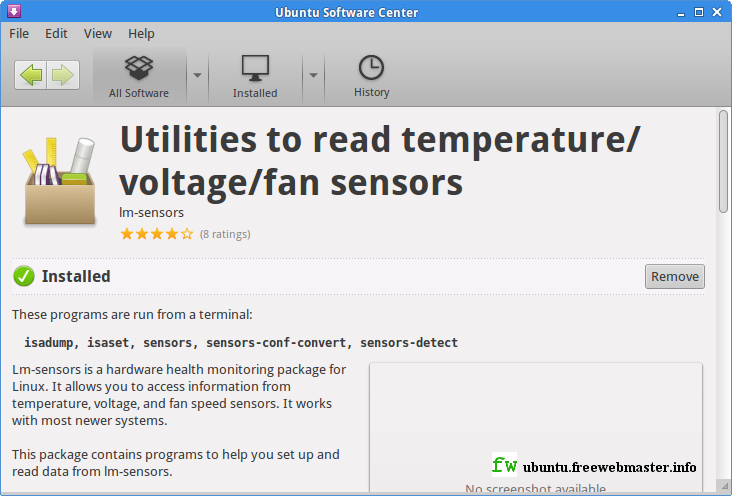The height and width of the screenshot is (496, 732).
Task: Maximize the Ubuntu Software Center window
Action: click(699, 12)
